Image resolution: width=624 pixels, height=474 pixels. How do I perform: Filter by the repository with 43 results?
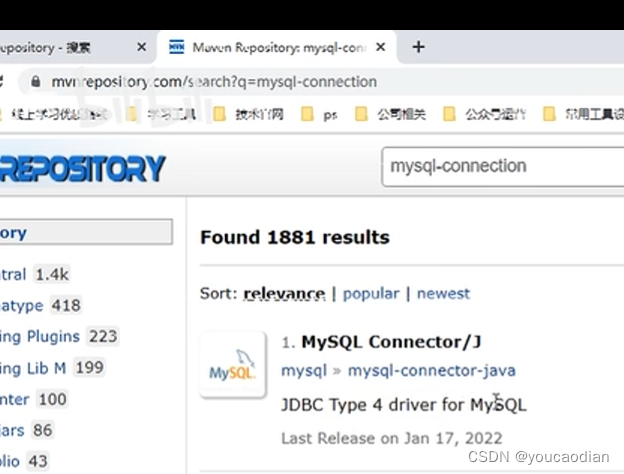tap(24, 461)
